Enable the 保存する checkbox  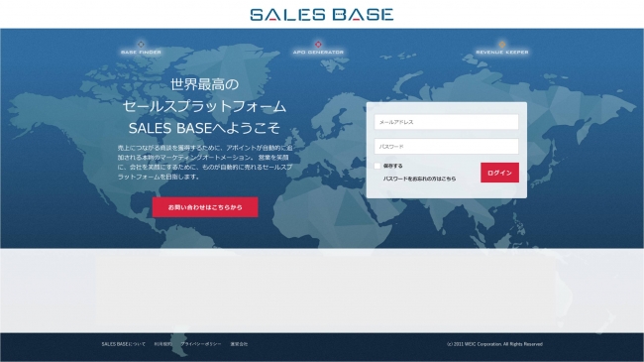coord(377,166)
